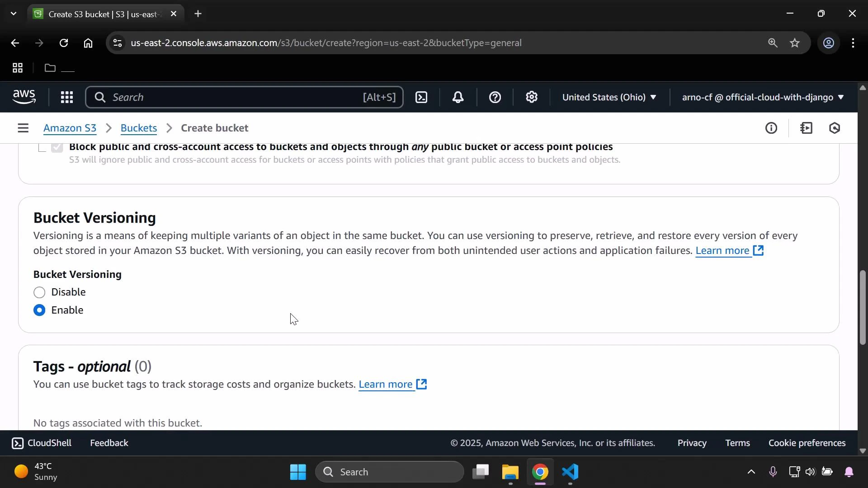Screen dimensions: 868x488
Task: Open the info panel icon near breadcrumbs
Action: click(x=772, y=128)
